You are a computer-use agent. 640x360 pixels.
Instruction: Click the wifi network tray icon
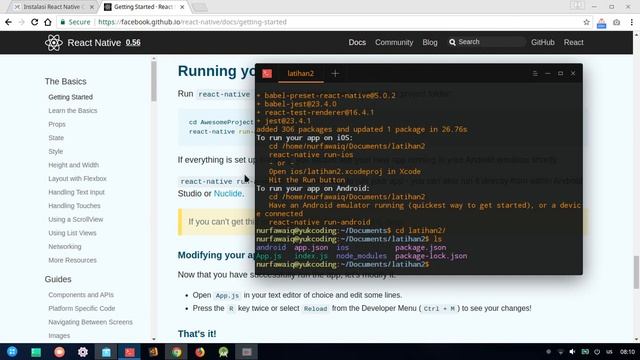coord(560,352)
